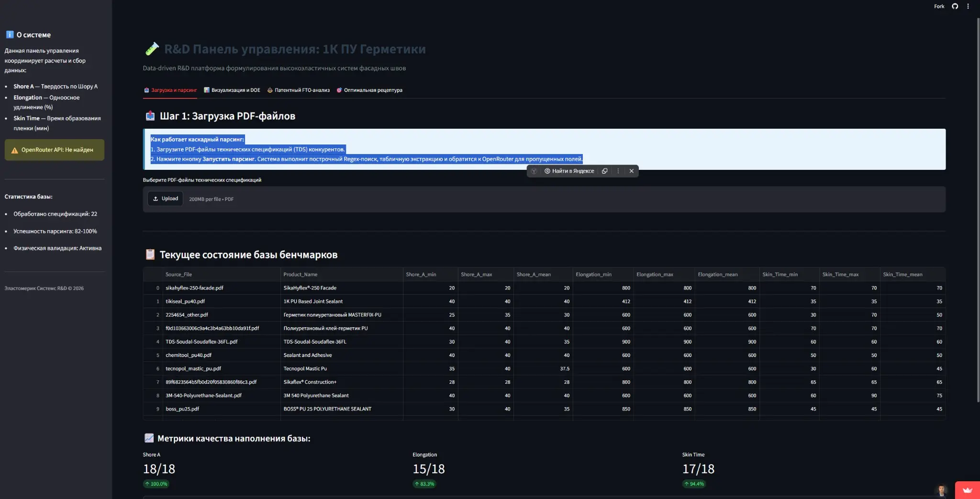Screen dimensions: 980x499
Task: Go to Оптимальная рецептура tab
Action: (x=369, y=90)
